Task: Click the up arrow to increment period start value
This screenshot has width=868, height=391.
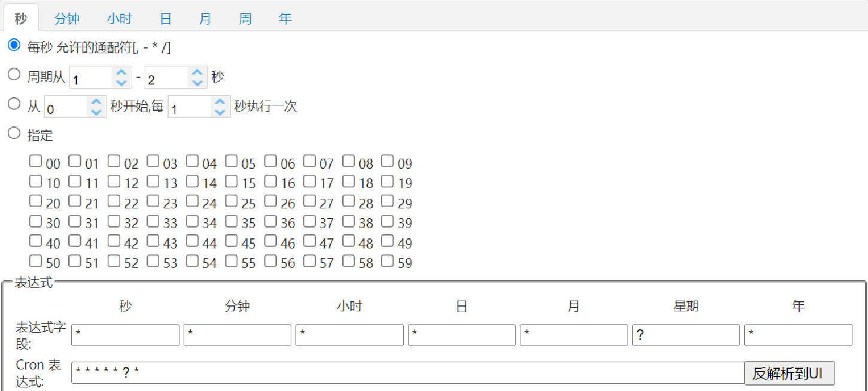Action: [x=120, y=72]
